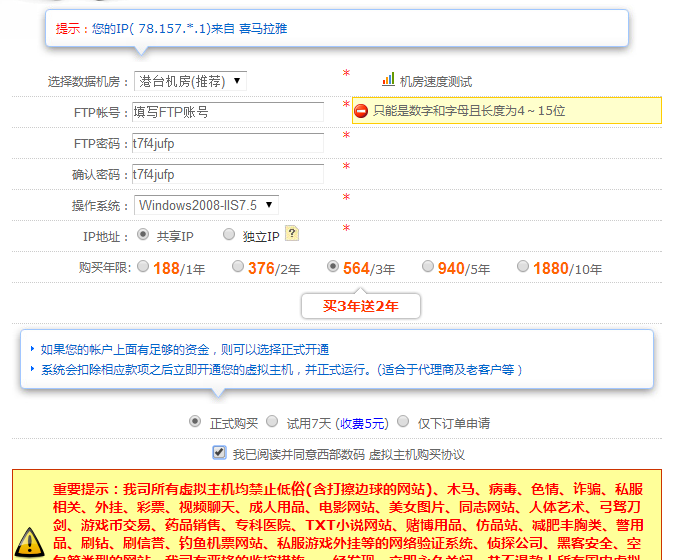The width and height of the screenshot is (676, 560).
Task: Open the 虚拟主机购买协议 link
Action: click(x=416, y=454)
